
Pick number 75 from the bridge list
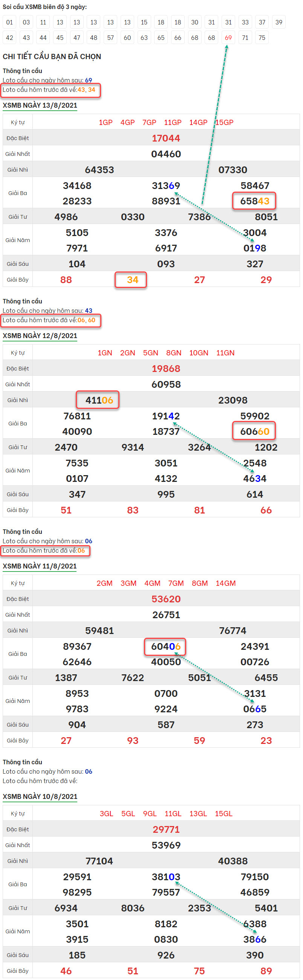pos(262,38)
